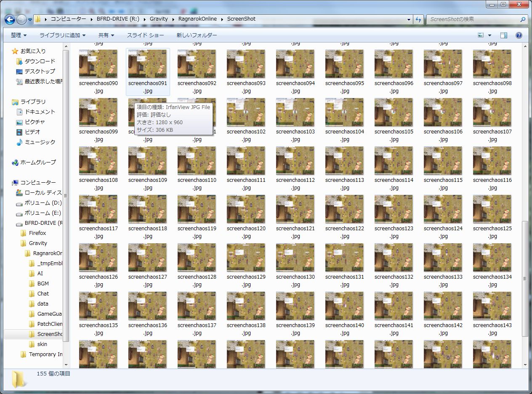
Task: Open the 共有 menu
Action: pos(106,35)
